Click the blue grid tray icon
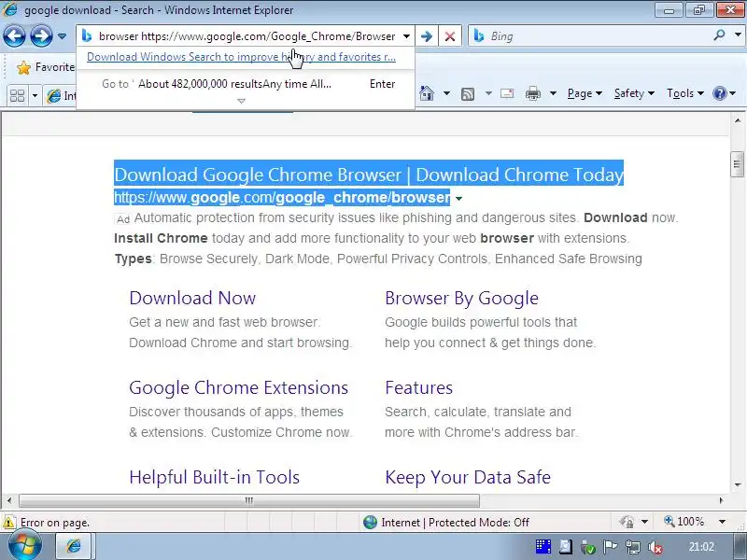Screen dimensions: 747x560 (x=543, y=547)
